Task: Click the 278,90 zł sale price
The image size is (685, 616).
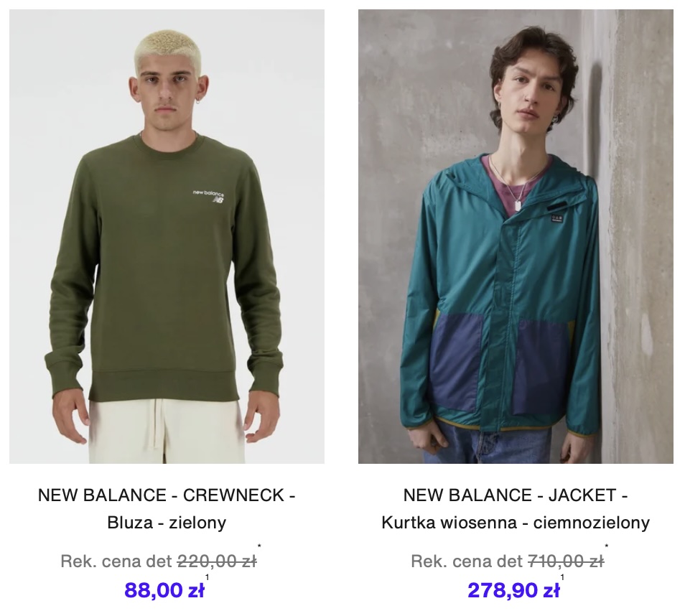Action: [513, 589]
